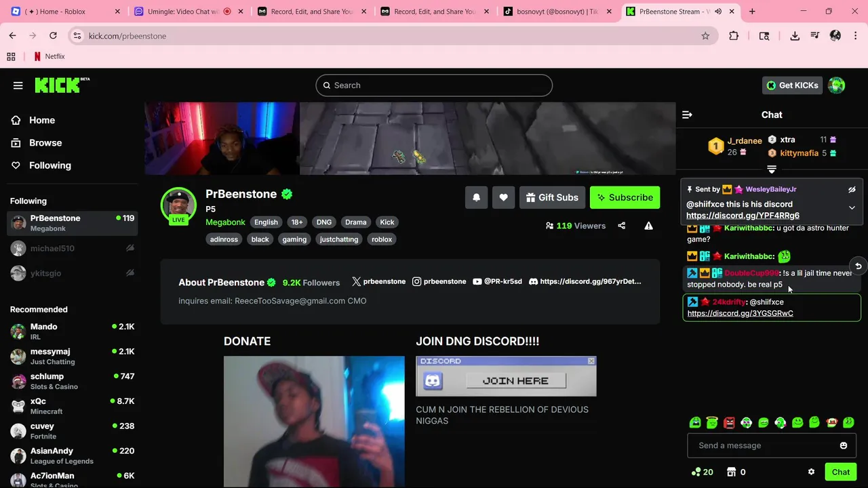Open recommended channel messymaj
Screen dimensions: 868x488
pyautogui.click(x=73, y=357)
